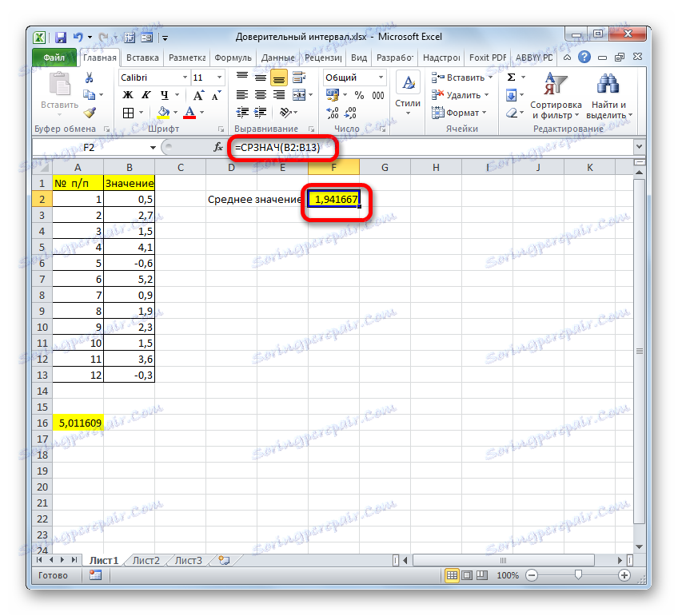Align text to the top of the cell
Viewport: 678px width, 616px height.
242,77
